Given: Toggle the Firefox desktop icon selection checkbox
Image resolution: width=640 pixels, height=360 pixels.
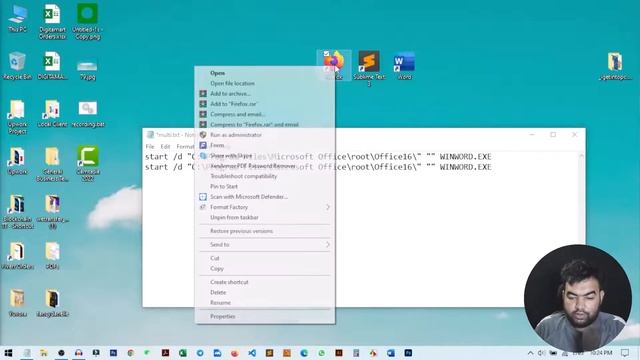Looking at the screenshot, I should coord(326,53).
